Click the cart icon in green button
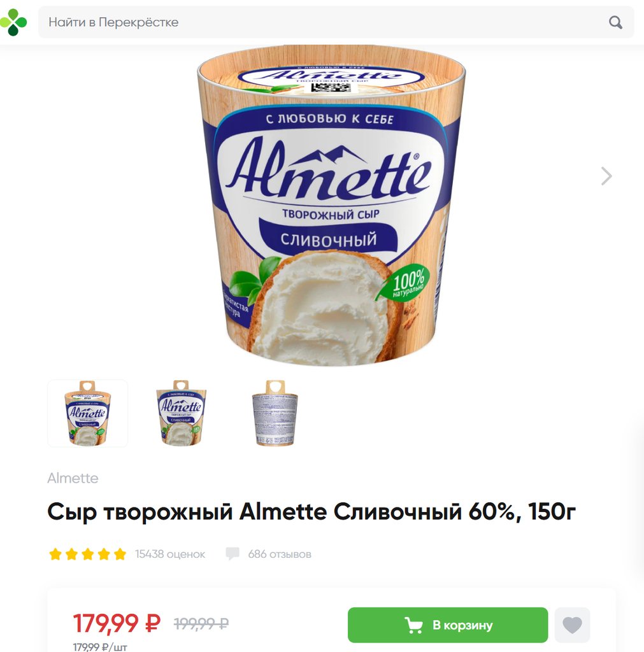This screenshot has width=644, height=652. coord(413,625)
